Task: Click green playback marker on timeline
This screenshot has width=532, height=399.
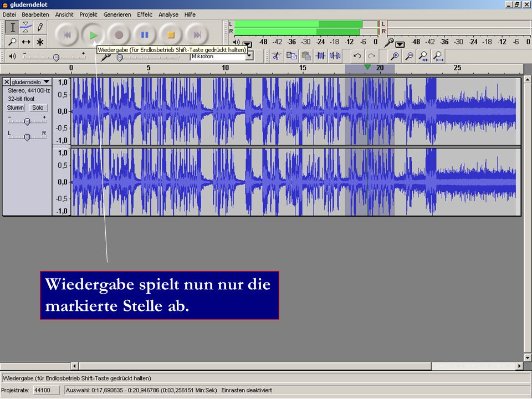Action: (367, 67)
